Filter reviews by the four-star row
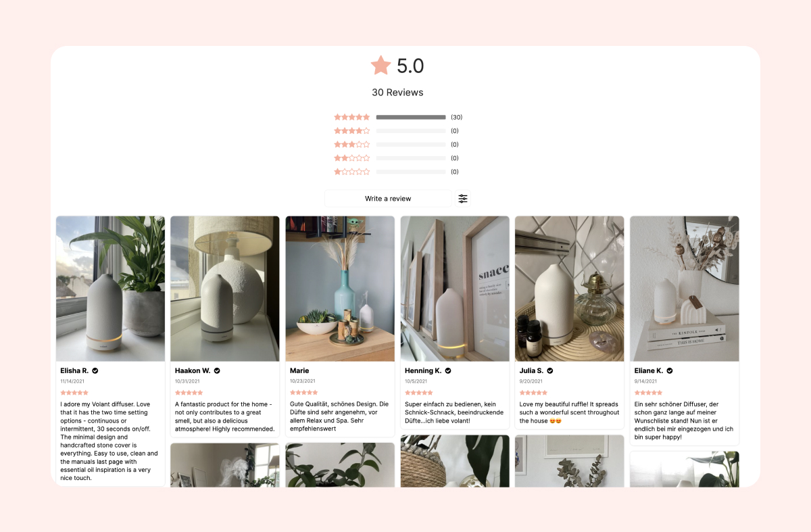811x532 pixels. 398,130
